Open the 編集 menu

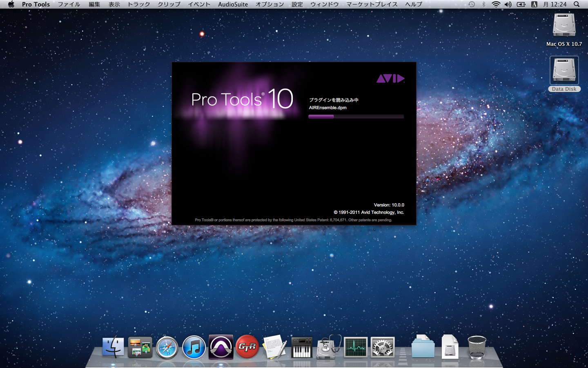point(94,4)
